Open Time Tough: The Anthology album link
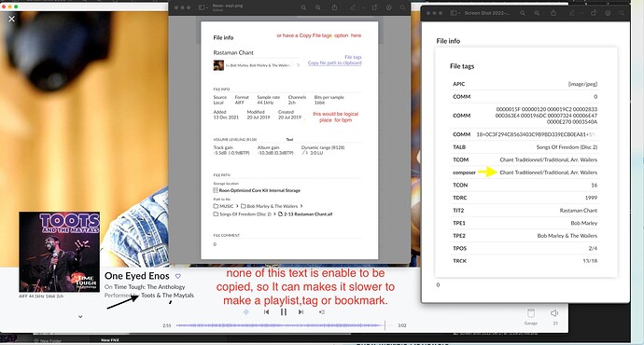644x345 pixels. (x=149, y=287)
